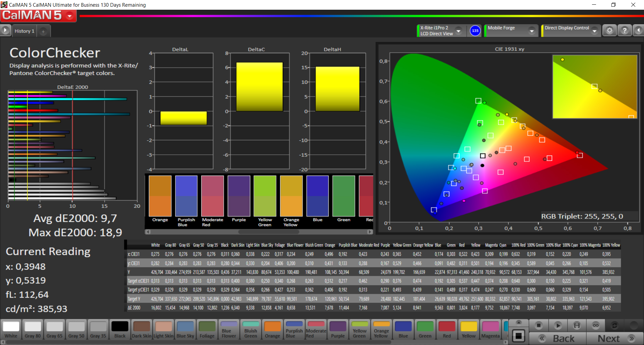Screen dimensions: 644x345
Task: Select the Gray 50 patch
Action: point(76,330)
